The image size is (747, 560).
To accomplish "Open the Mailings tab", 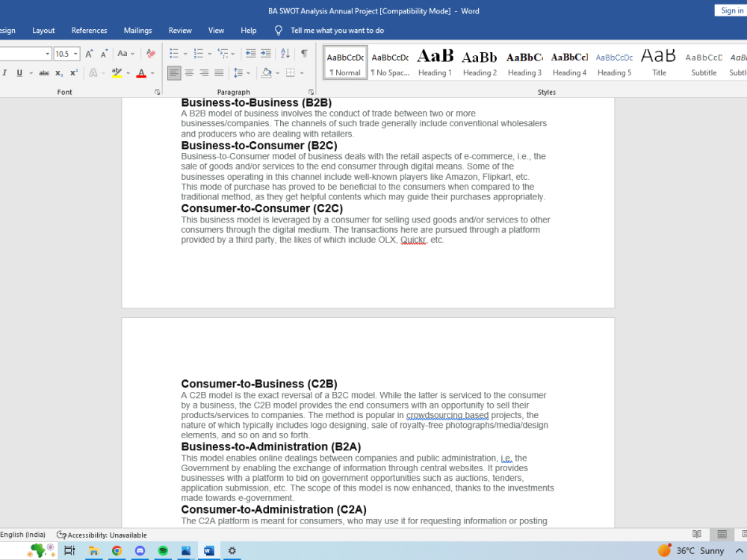I will (137, 31).
